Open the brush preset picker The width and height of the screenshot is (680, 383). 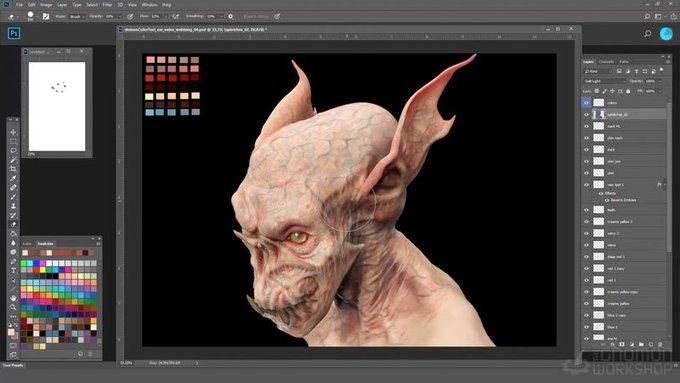click(32, 16)
